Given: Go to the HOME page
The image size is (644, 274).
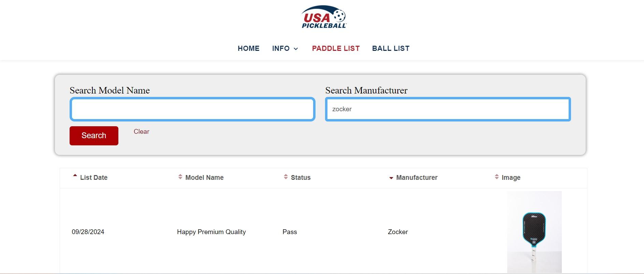Looking at the screenshot, I should click(248, 48).
